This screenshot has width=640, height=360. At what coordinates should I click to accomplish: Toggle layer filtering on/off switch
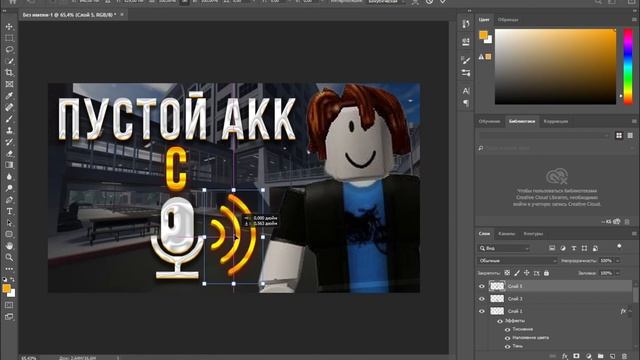point(619,246)
